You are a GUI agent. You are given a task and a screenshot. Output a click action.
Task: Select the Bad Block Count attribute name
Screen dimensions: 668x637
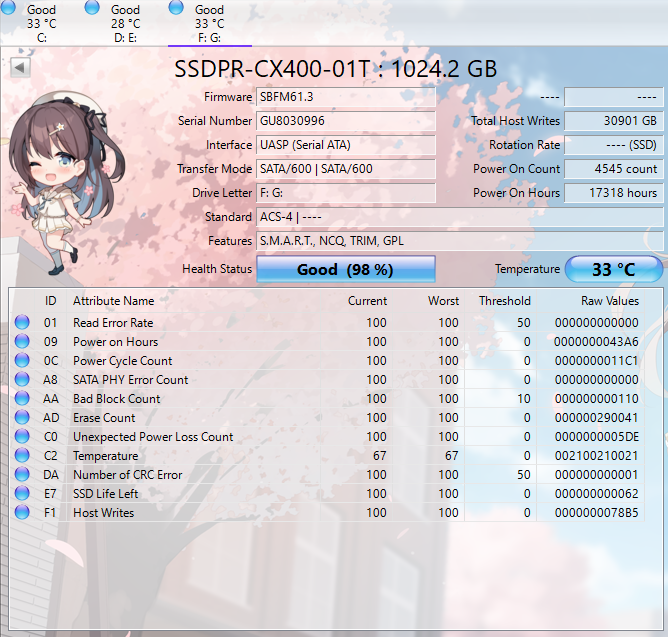click(116, 398)
